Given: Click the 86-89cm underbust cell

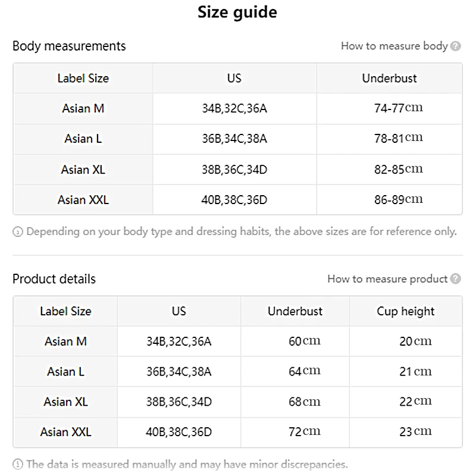Looking at the screenshot, I should click(398, 200).
